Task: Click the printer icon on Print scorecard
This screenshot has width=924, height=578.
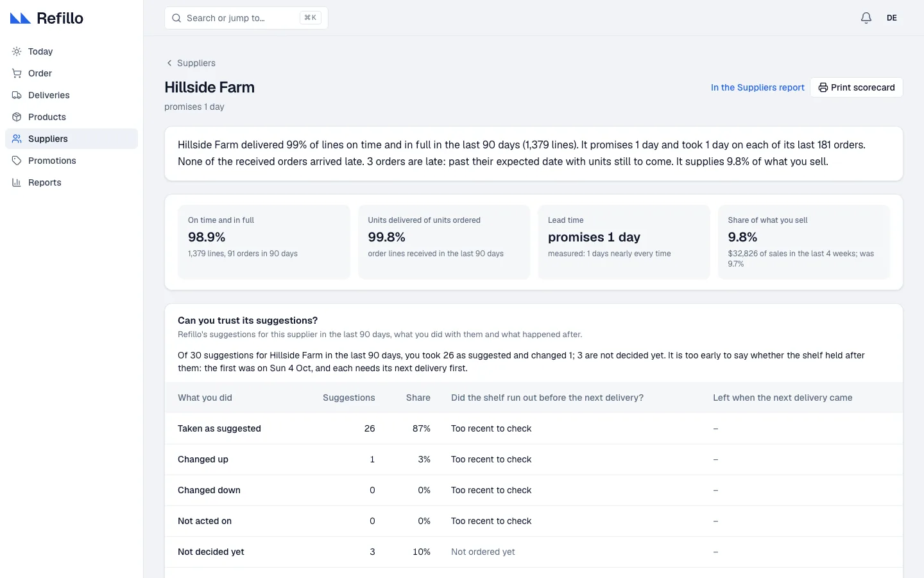Action: pyautogui.click(x=823, y=87)
